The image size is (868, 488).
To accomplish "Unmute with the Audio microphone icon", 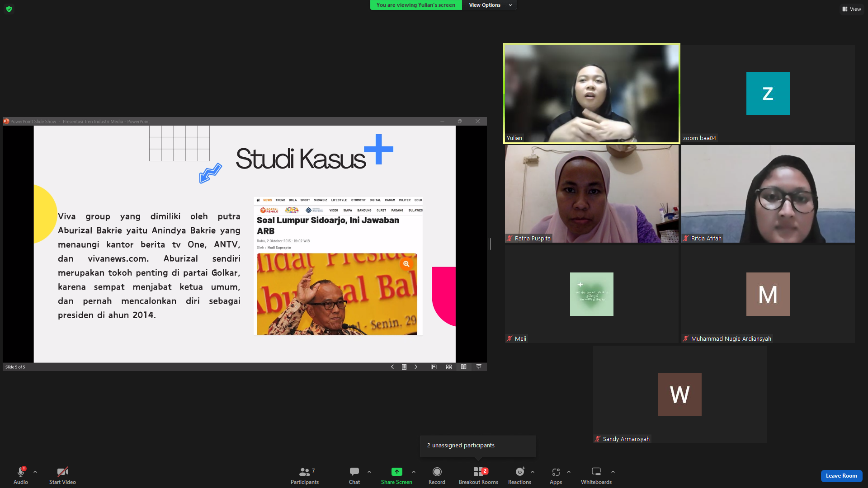I will pyautogui.click(x=21, y=472).
